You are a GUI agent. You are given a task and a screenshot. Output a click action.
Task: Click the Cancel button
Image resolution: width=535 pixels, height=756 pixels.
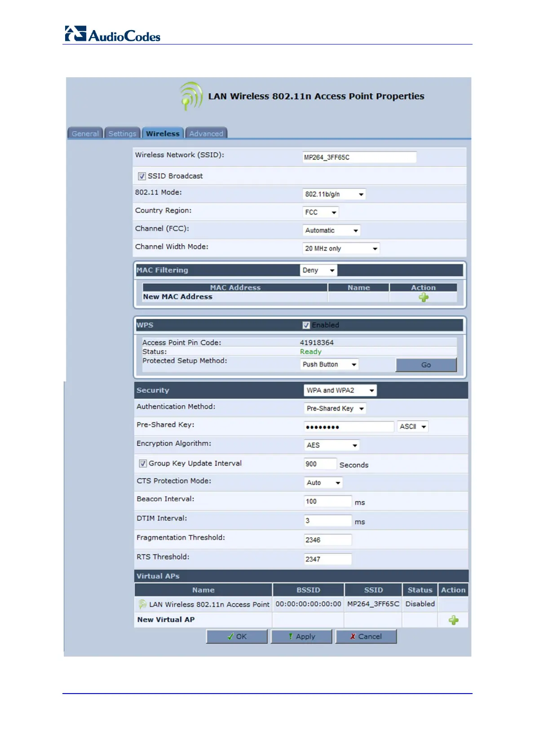pos(366,637)
